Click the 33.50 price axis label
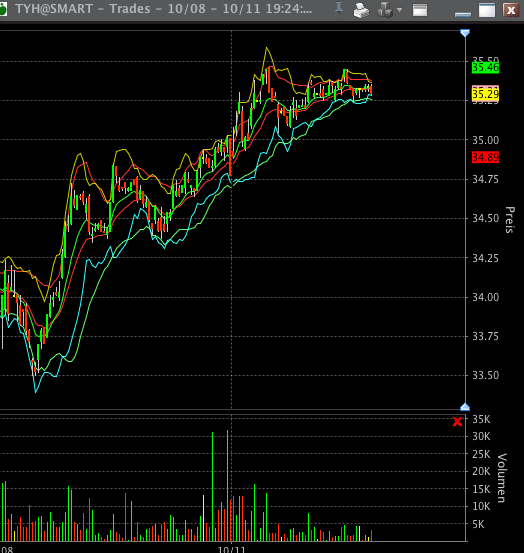524x553 pixels. click(x=486, y=375)
